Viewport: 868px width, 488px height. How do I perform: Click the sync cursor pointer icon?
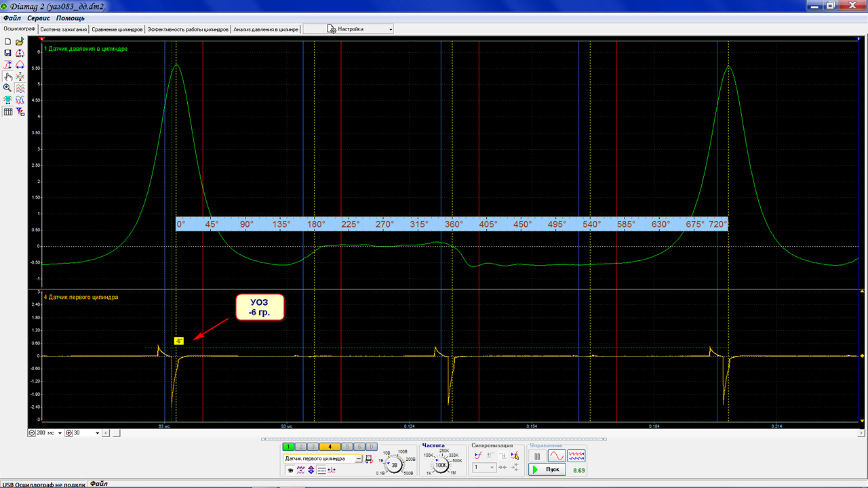point(515,456)
